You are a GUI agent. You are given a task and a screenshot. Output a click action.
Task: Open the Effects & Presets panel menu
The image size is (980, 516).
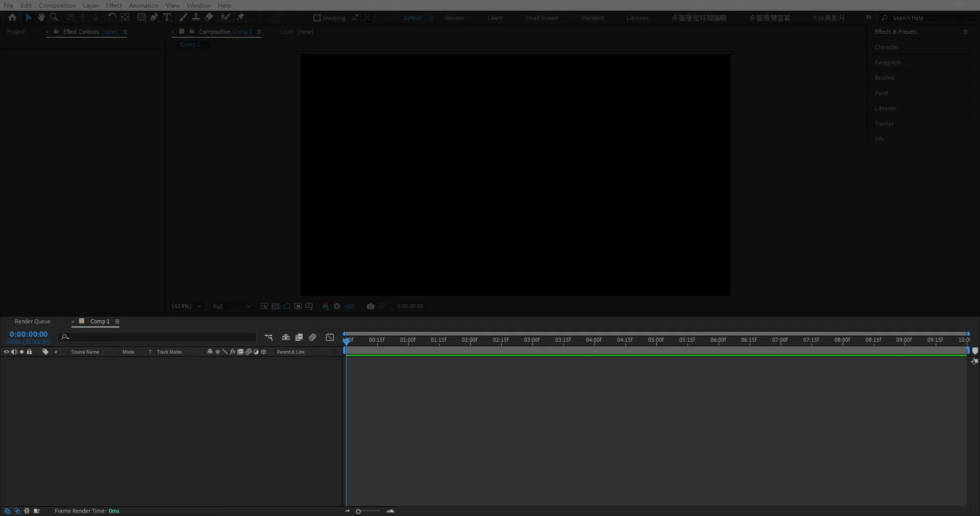click(x=966, y=32)
